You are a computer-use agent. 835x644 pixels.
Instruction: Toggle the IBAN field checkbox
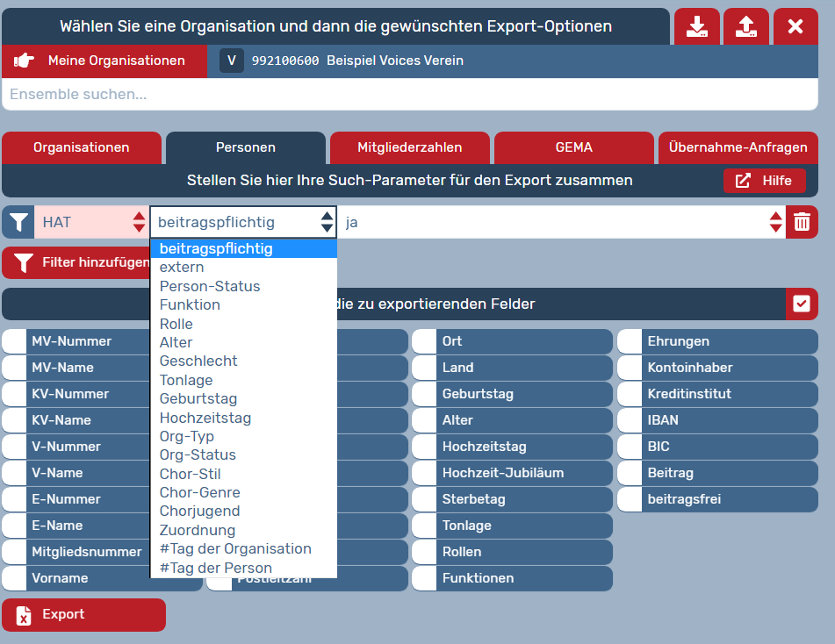click(630, 420)
